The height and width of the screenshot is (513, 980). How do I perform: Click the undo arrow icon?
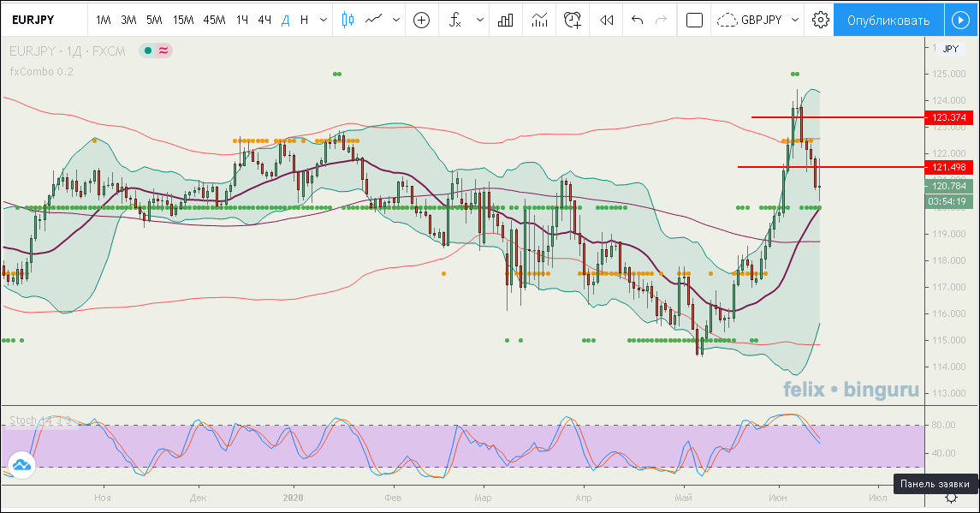coord(637,20)
